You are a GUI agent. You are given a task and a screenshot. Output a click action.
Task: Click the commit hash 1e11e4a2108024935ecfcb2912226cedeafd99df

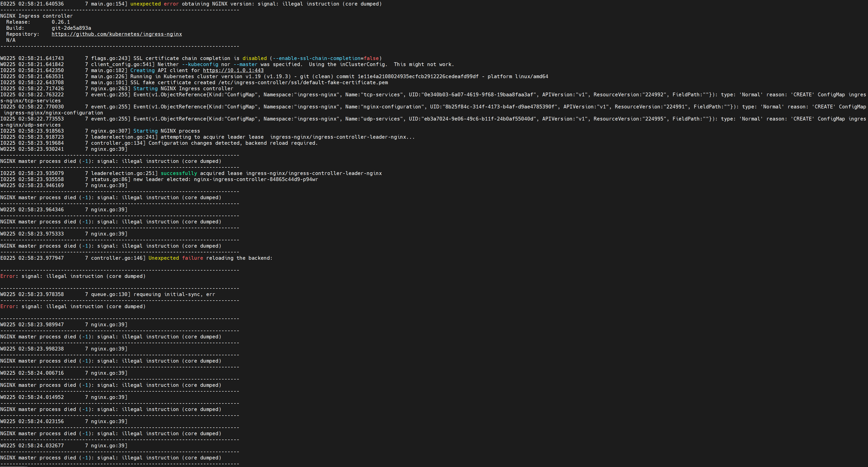pos(418,76)
